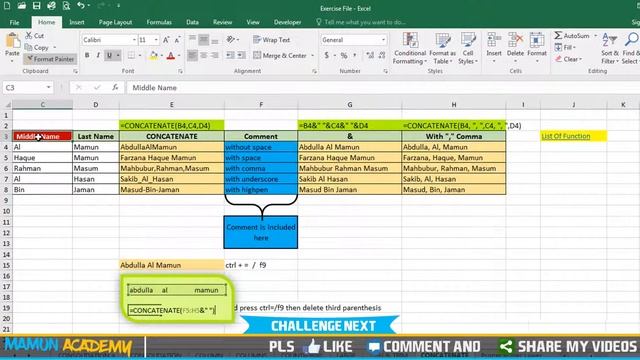Screen dimensions: 640x360
Task: Toggle Underline formatting
Action: pyautogui.click(x=109, y=55)
